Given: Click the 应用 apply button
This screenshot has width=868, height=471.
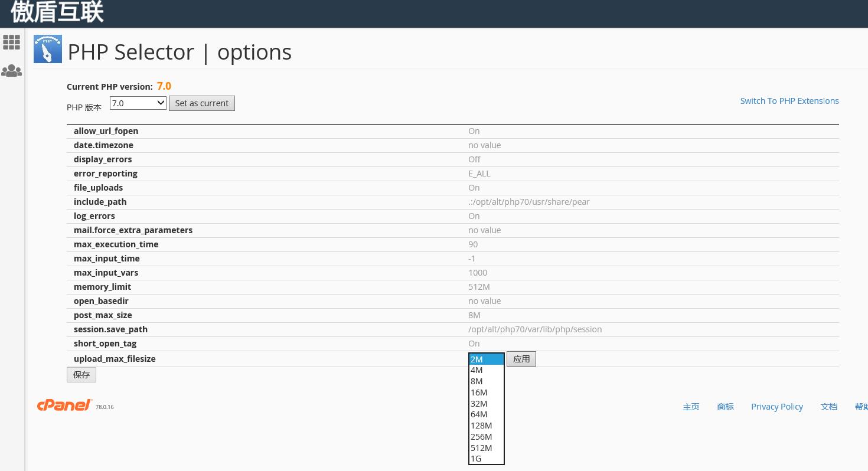Looking at the screenshot, I should [x=521, y=359].
